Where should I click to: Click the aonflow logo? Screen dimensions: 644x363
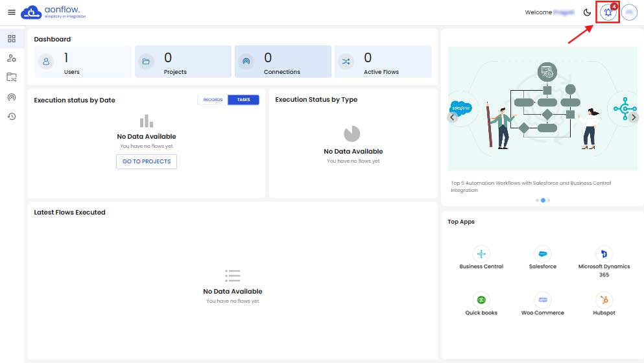pos(53,12)
